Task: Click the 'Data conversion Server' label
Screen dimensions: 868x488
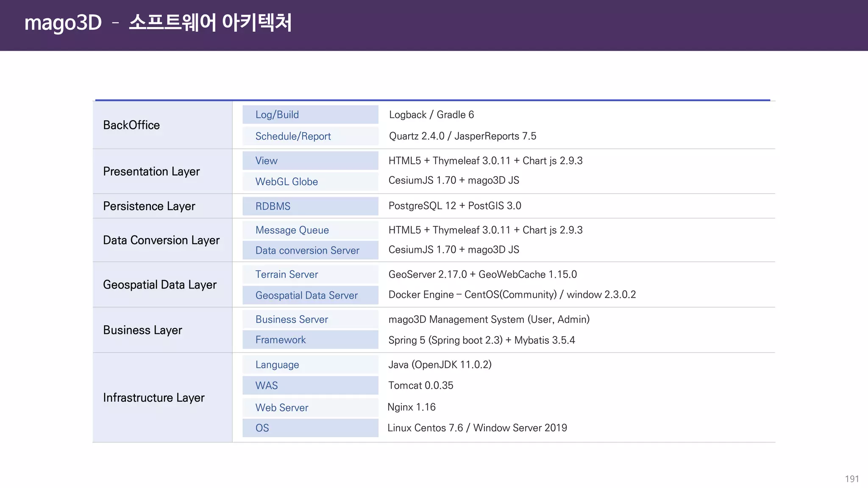Action: (310, 250)
